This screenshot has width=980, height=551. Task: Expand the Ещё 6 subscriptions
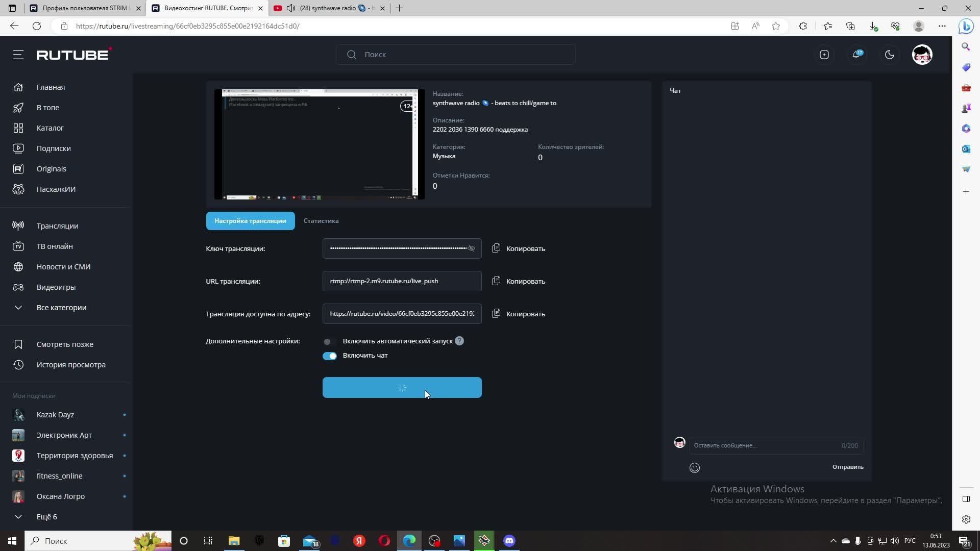point(46,517)
